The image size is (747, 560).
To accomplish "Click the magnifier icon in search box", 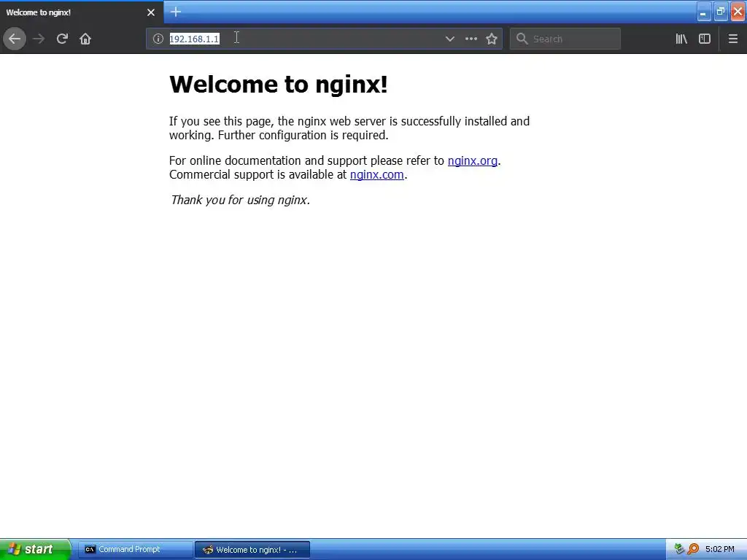I will click(522, 39).
